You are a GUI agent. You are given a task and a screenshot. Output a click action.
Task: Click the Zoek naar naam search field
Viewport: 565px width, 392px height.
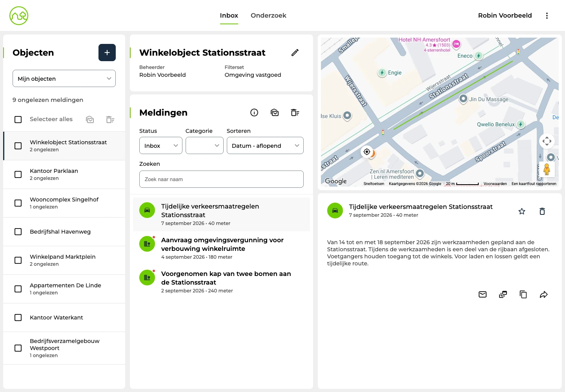point(221,179)
